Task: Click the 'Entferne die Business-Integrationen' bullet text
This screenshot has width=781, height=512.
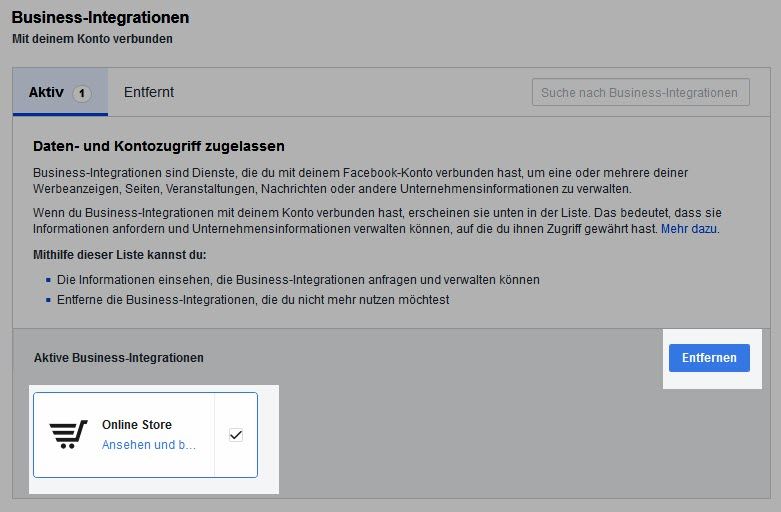Action: pos(253,299)
